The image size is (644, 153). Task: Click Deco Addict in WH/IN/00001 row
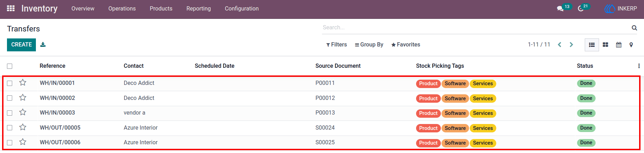point(139,83)
